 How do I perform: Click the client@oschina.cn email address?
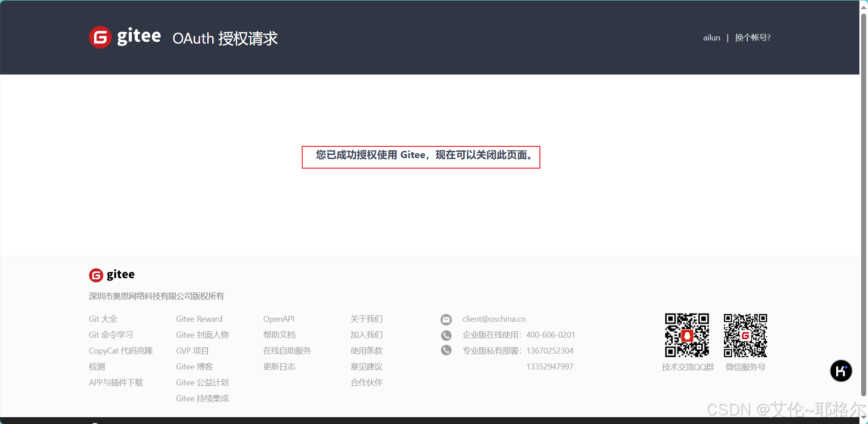(494, 319)
